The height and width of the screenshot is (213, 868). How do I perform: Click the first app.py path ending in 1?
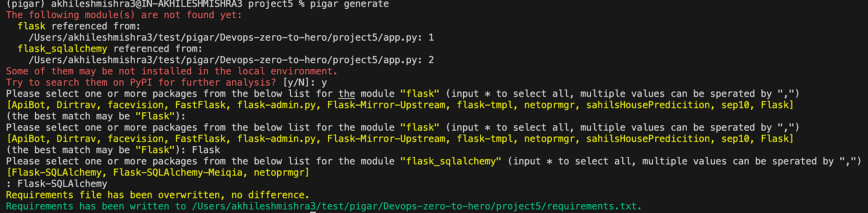[x=231, y=37]
